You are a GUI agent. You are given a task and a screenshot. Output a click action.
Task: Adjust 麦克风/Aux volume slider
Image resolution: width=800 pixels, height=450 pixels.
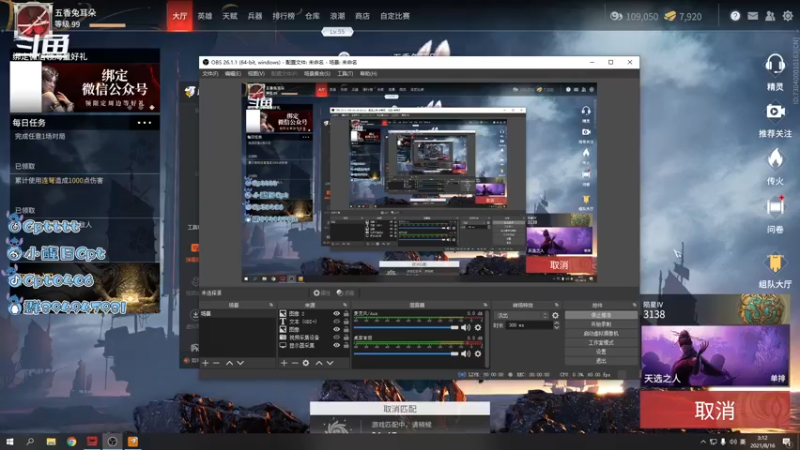pyautogui.click(x=407, y=328)
